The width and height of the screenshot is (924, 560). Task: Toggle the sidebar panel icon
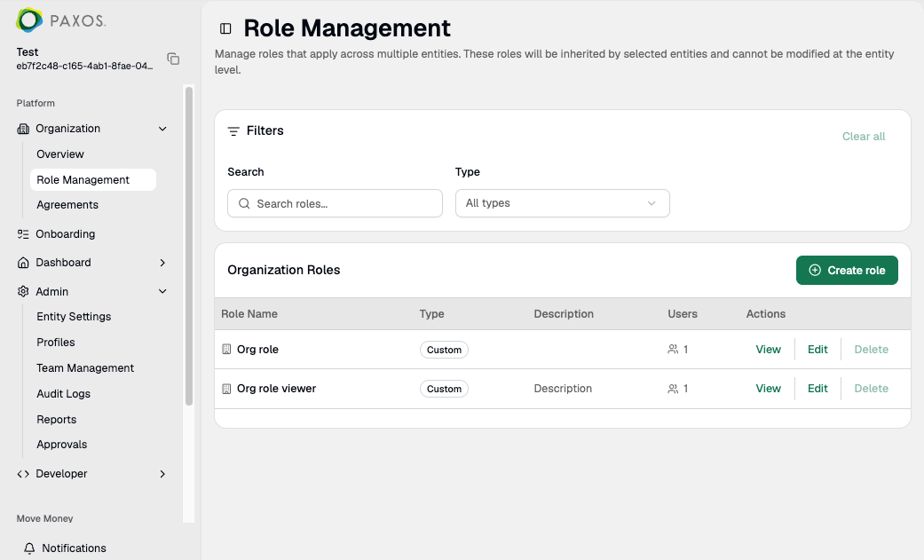click(225, 28)
